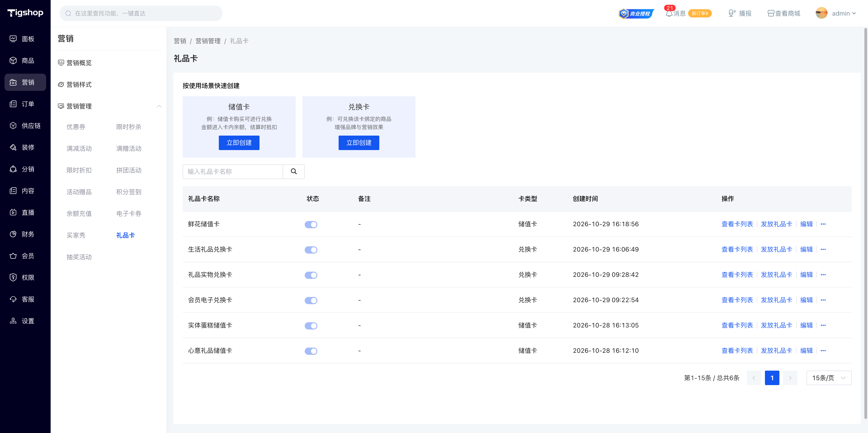The height and width of the screenshot is (433, 868).
Task: Select 抽奖活动 in marketing menu
Action: click(79, 257)
